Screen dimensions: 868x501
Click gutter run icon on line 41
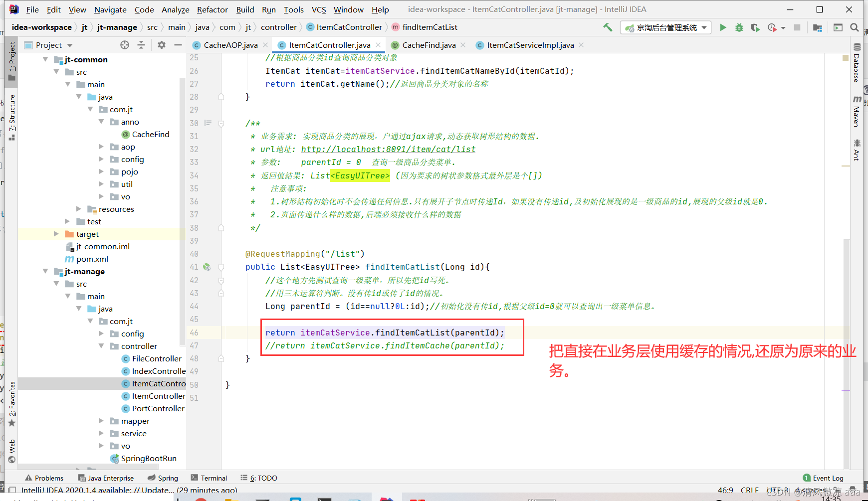pyautogui.click(x=207, y=267)
